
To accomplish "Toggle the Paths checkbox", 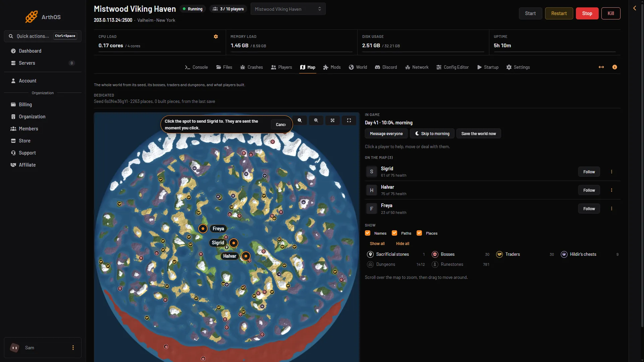I will [394, 233].
